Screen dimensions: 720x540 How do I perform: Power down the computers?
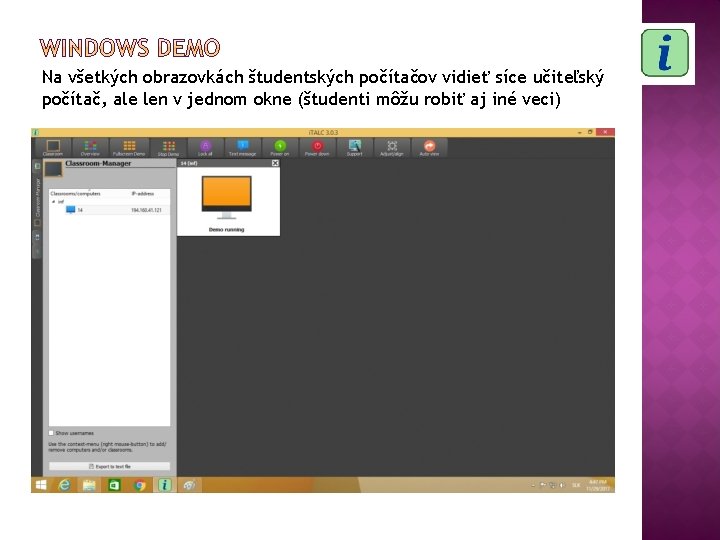pyautogui.click(x=317, y=148)
